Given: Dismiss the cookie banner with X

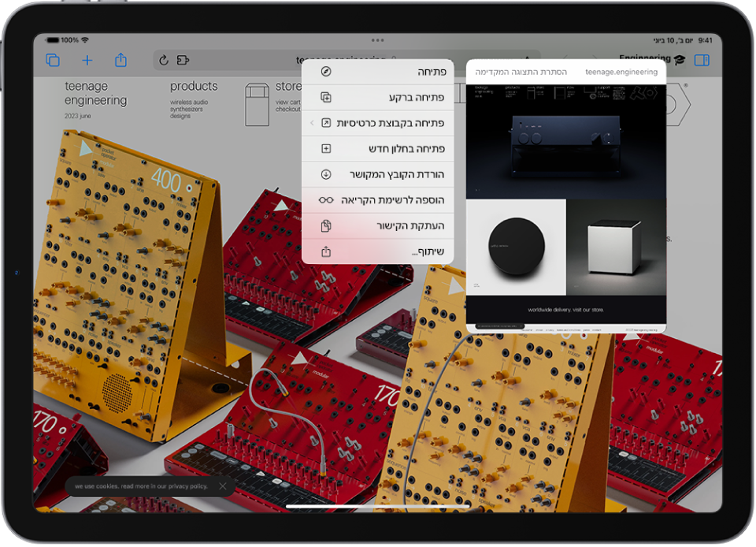Looking at the screenshot, I should click(222, 486).
